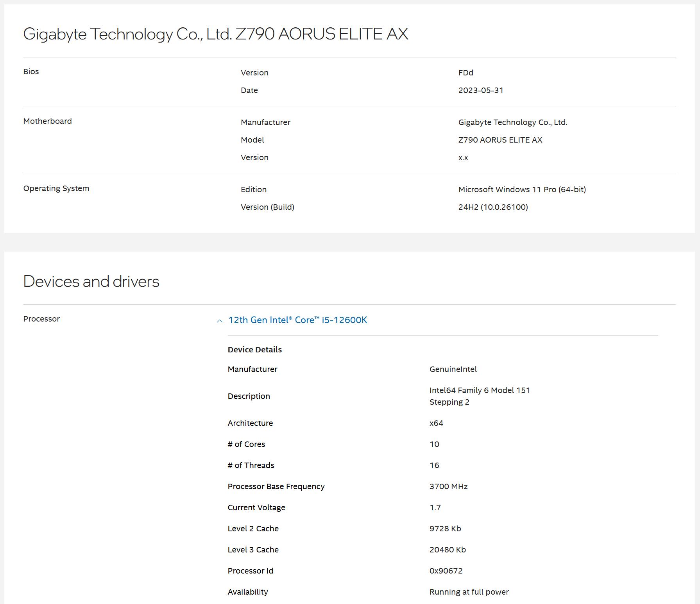Viewport: 700px width, 604px height.
Task: Select manufacturer value Gigabyte Technology Co., Ltd.
Action: [513, 122]
